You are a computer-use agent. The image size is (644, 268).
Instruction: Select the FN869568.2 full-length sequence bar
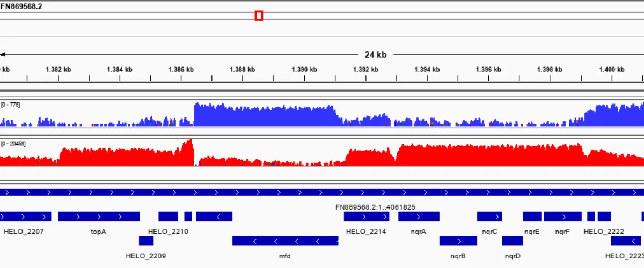(322, 192)
